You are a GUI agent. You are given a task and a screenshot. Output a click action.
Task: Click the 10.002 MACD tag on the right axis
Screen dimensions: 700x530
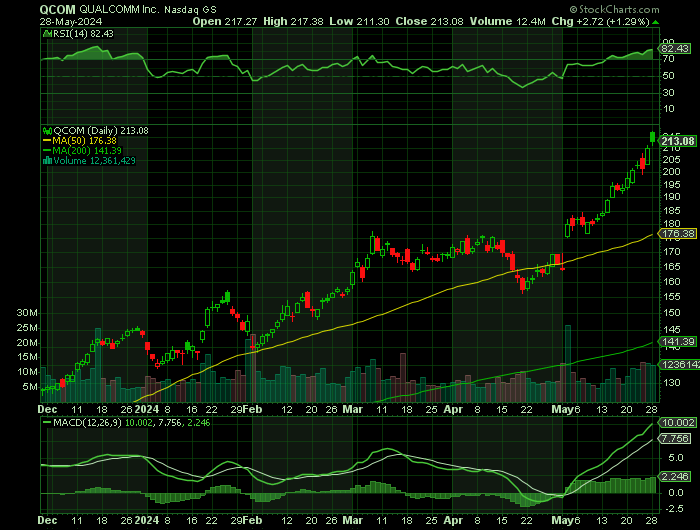(678, 422)
